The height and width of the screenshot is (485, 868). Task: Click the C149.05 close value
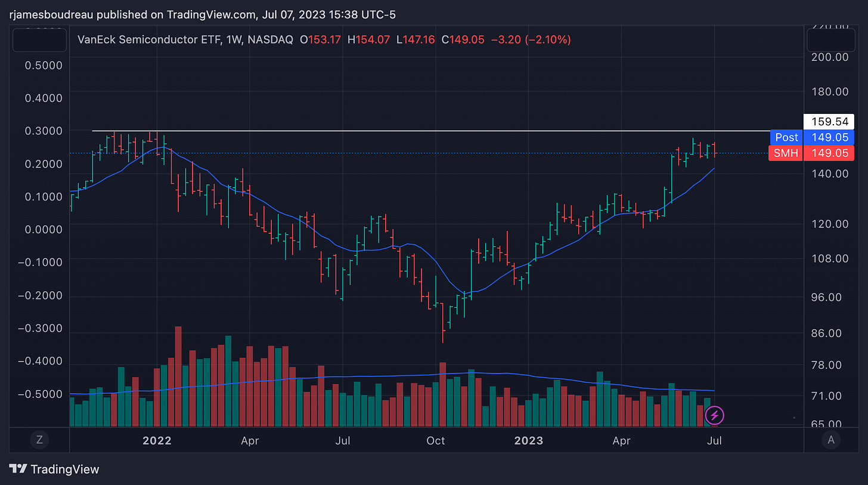[463, 40]
